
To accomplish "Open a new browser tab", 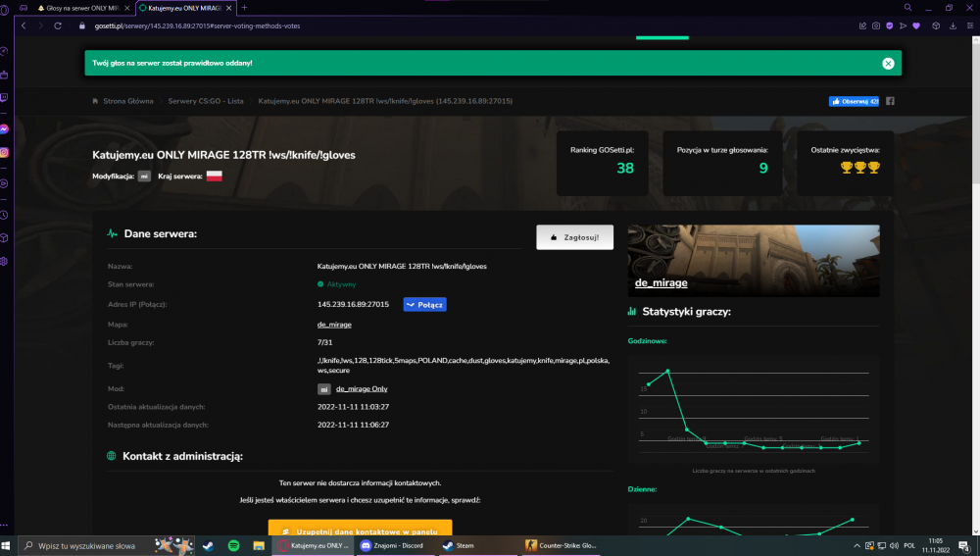I will click(x=244, y=8).
